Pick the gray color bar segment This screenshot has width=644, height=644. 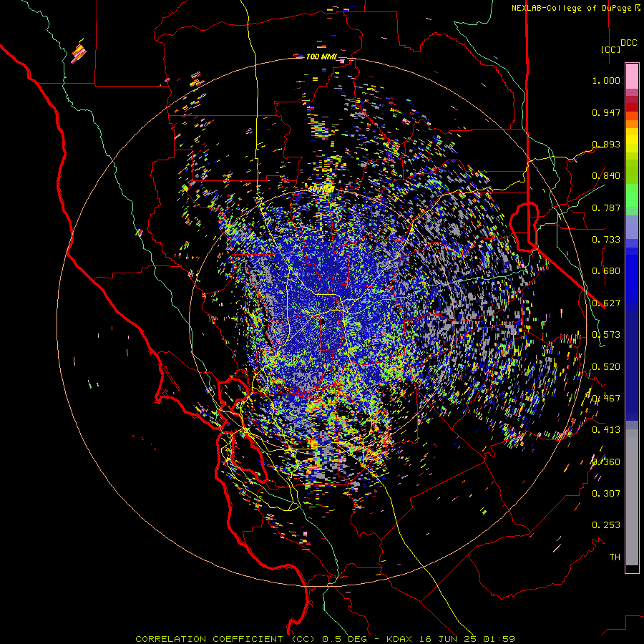coord(632,497)
